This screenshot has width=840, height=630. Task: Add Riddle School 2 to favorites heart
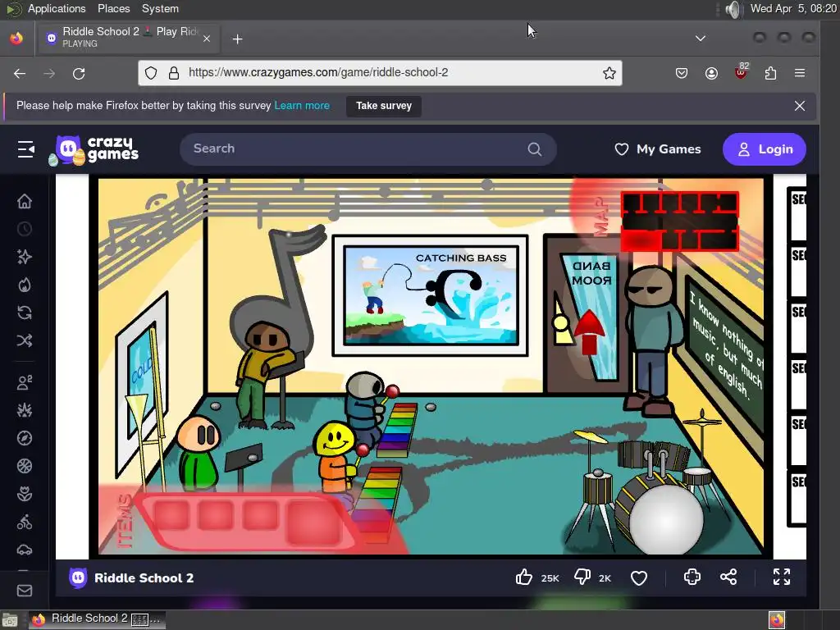pyautogui.click(x=638, y=577)
